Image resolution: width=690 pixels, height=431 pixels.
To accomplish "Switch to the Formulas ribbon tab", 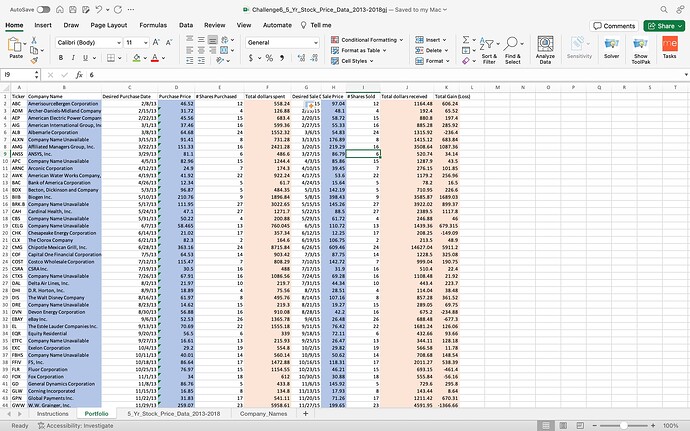I will (x=153, y=25).
